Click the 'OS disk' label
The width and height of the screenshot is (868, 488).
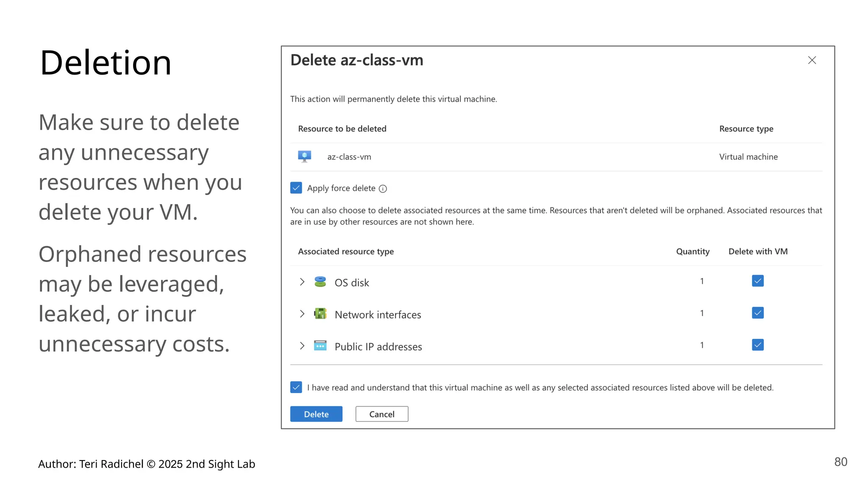[x=352, y=283]
